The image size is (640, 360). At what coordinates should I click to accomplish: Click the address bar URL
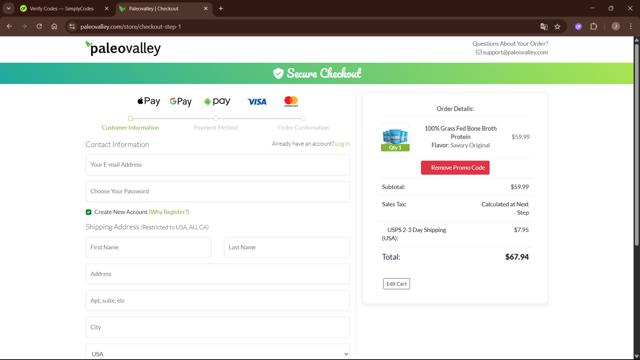click(x=131, y=27)
